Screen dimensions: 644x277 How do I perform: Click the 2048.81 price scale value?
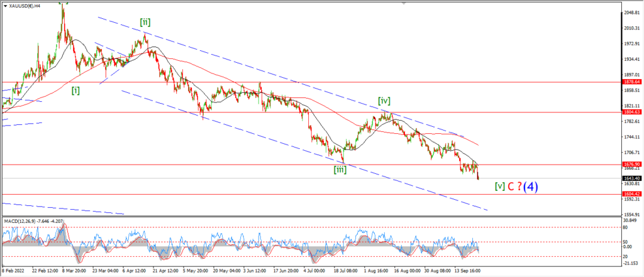coord(633,13)
